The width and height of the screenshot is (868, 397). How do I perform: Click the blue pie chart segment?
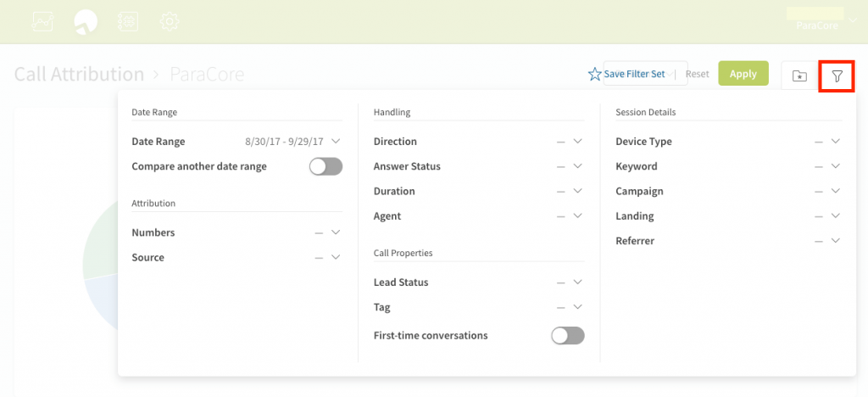coord(103,302)
